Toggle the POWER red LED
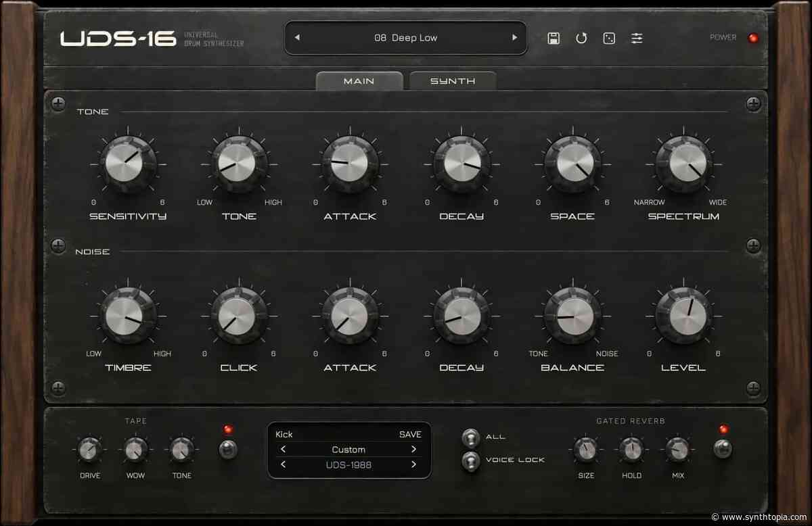This screenshot has height=526, width=812. 753,38
